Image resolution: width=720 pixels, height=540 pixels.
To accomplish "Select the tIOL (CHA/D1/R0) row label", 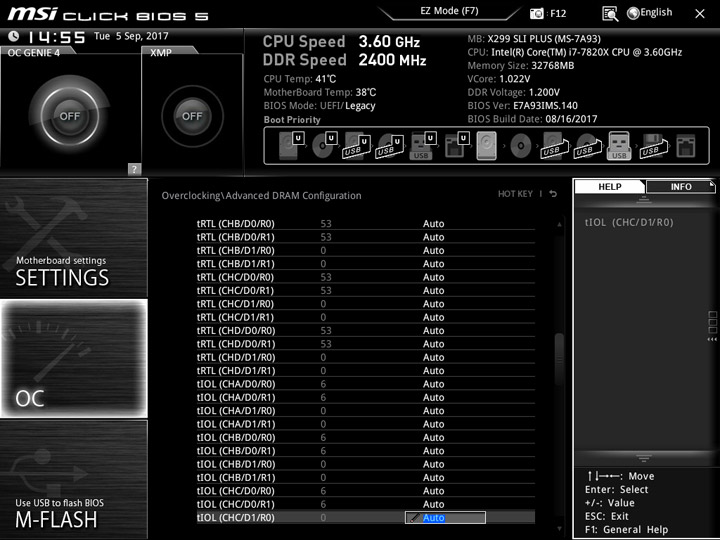I will point(236,411).
